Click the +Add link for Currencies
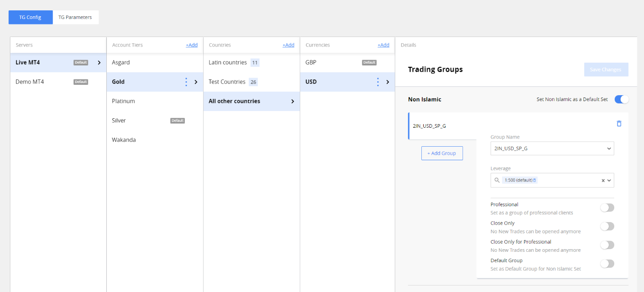 [x=383, y=45]
